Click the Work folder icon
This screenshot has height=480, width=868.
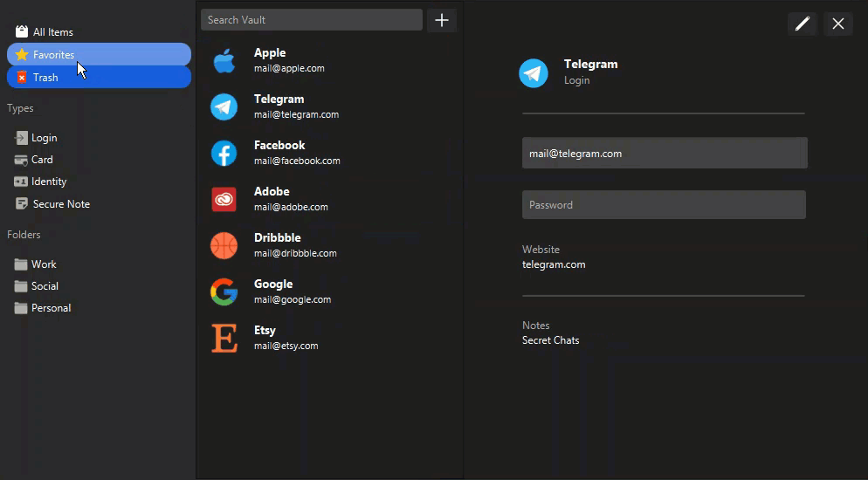click(21, 264)
